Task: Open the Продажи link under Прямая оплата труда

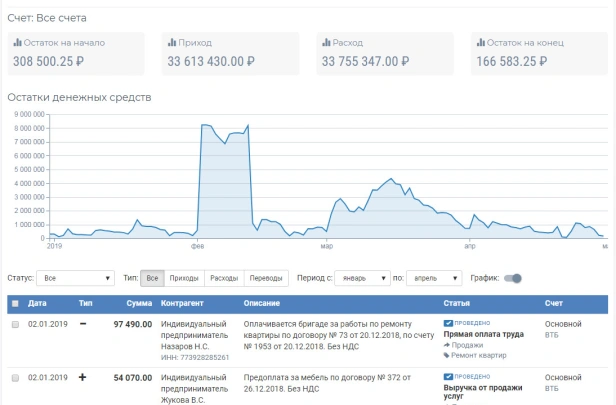Action: click(467, 345)
